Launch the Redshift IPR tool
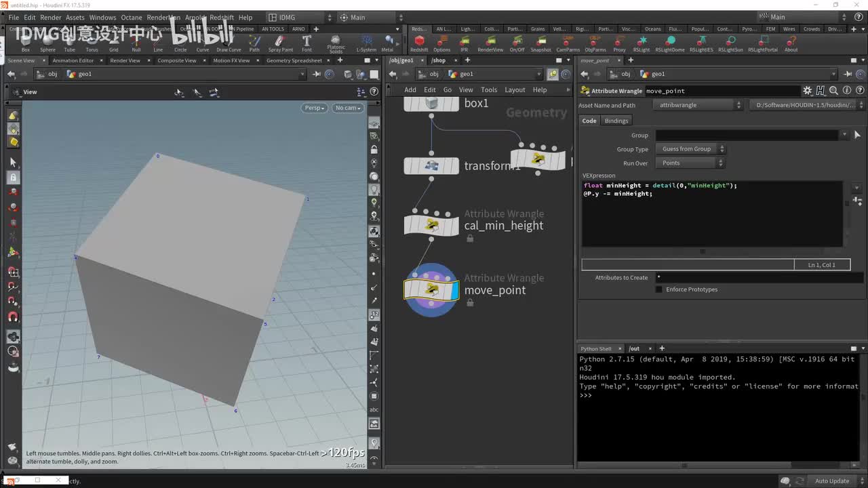Viewport: 868px width, 488px height. pyautogui.click(x=464, y=45)
